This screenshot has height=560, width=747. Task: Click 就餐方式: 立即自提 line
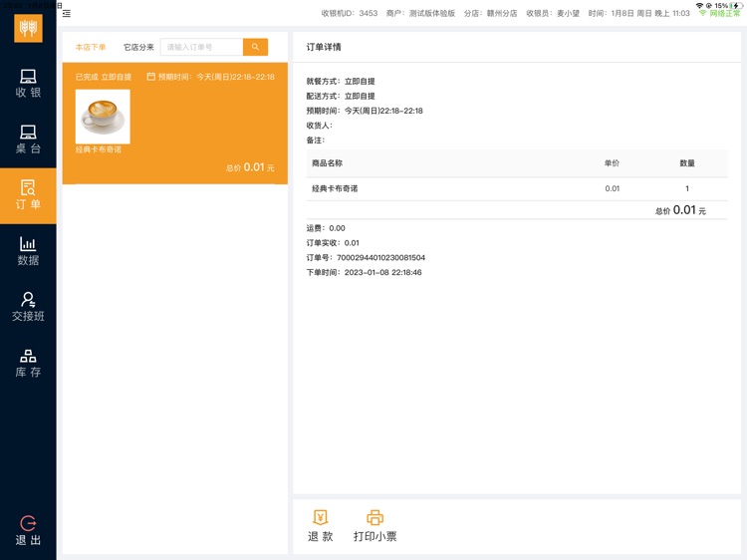pos(341,82)
